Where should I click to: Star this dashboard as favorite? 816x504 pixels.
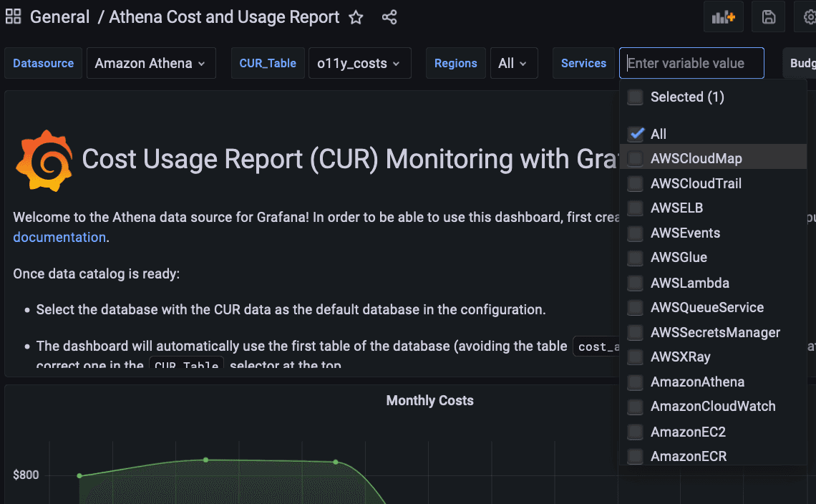click(356, 17)
